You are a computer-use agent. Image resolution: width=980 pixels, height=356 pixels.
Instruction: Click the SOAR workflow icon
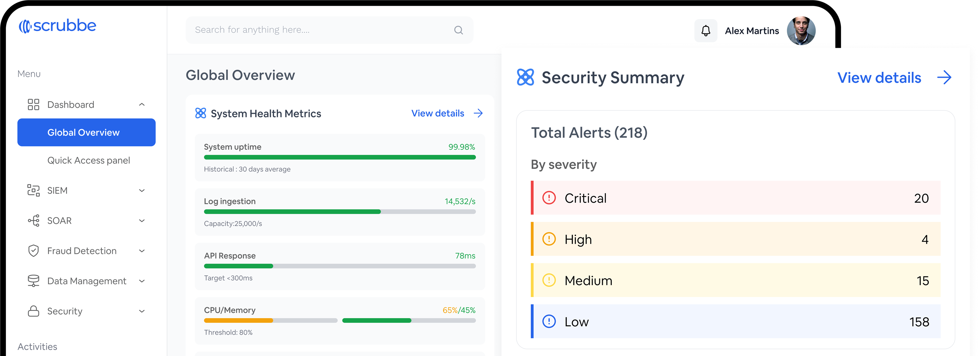tap(33, 221)
